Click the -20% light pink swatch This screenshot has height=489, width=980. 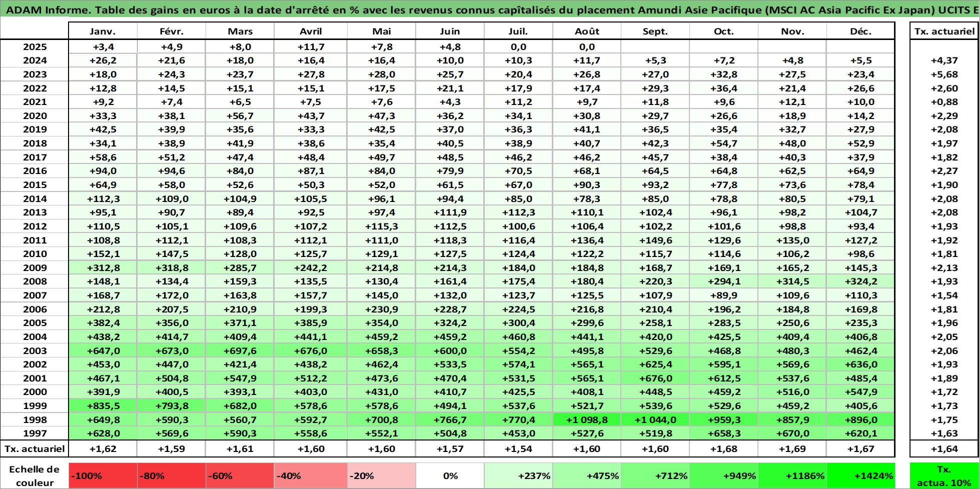coord(382,476)
